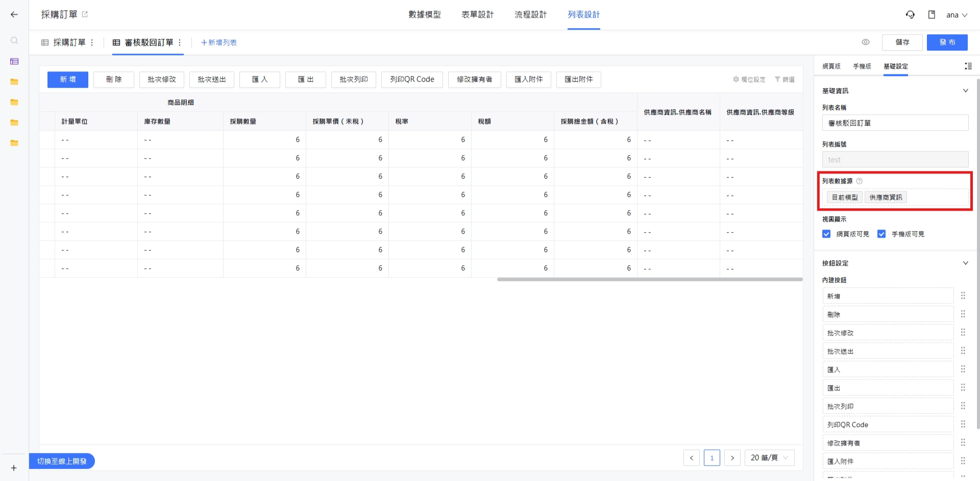980x481 pixels.
Task: Click the 匯入附件 toolbar button
Action: click(529, 80)
